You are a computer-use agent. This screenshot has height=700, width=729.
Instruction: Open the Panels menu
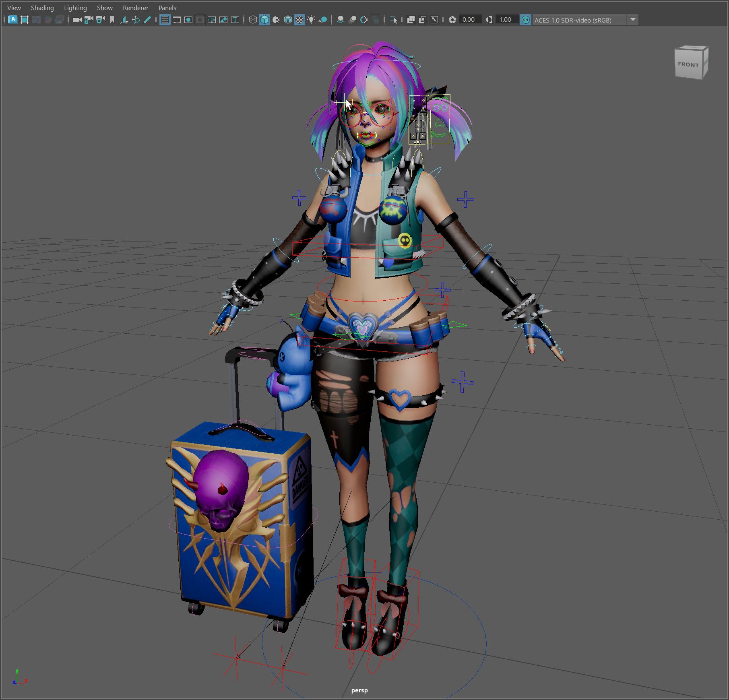tap(167, 8)
